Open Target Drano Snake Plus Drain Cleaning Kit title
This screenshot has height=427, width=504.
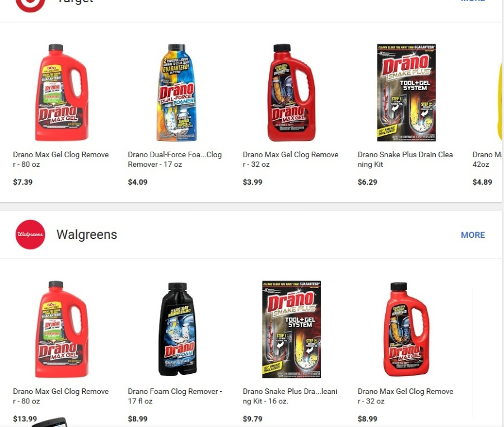click(x=405, y=159)
